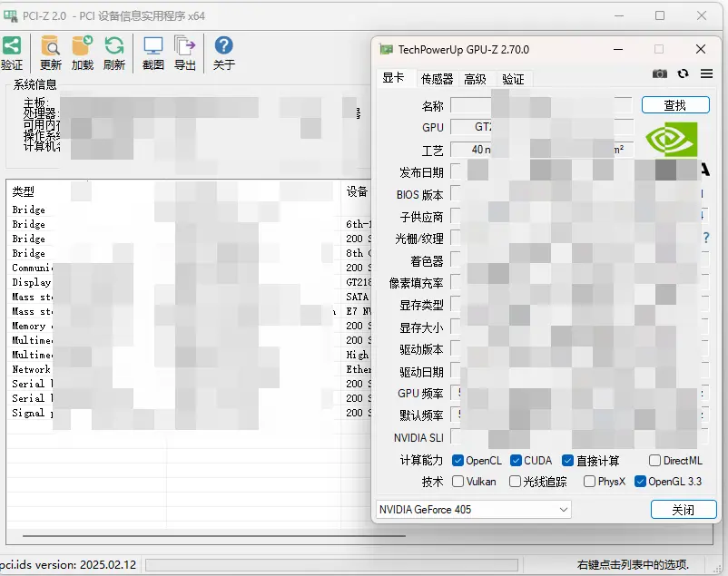Click the GT218 device cell
Screen dimensions: 728x576
[x=358, y=282]
